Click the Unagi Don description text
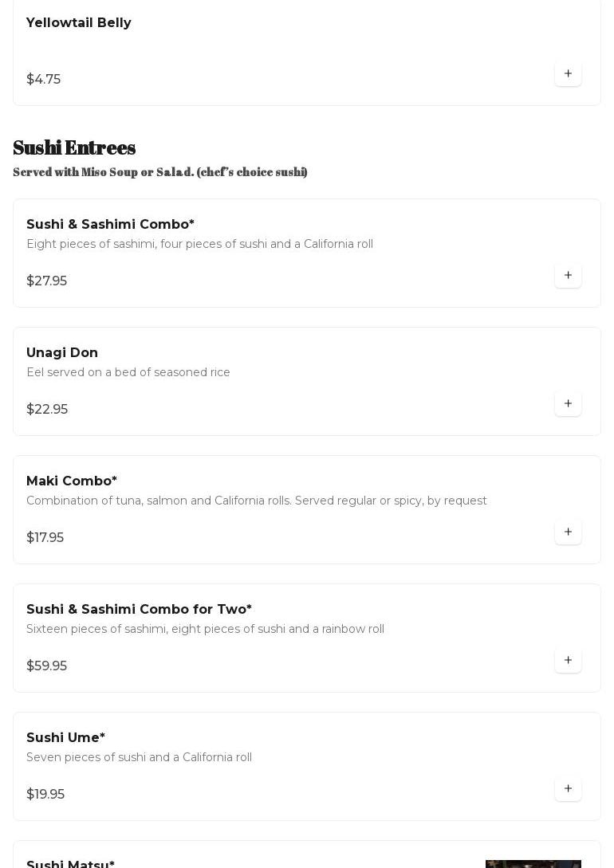Viewport: 614px width, 868px height. (128, 373)
